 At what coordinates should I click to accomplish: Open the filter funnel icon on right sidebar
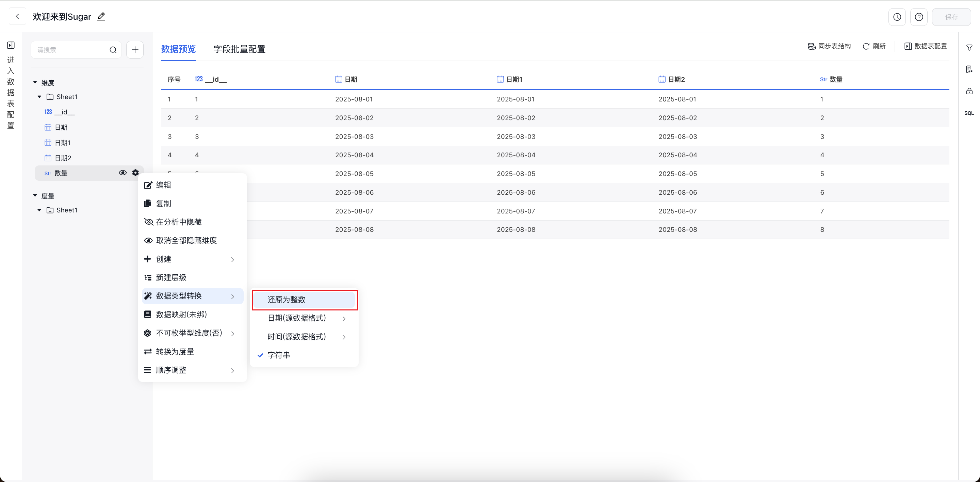pyautogui.click(x=969, y=48)
